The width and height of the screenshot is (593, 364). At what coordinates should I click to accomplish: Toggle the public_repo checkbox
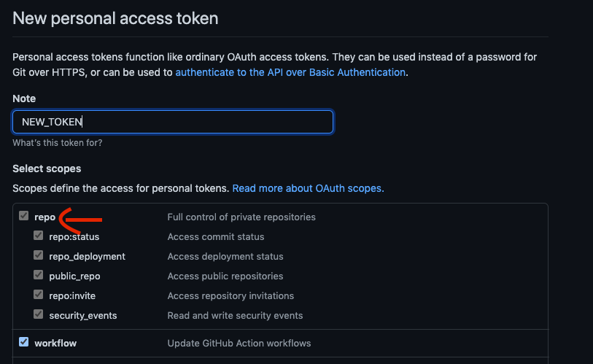[39, 276]
